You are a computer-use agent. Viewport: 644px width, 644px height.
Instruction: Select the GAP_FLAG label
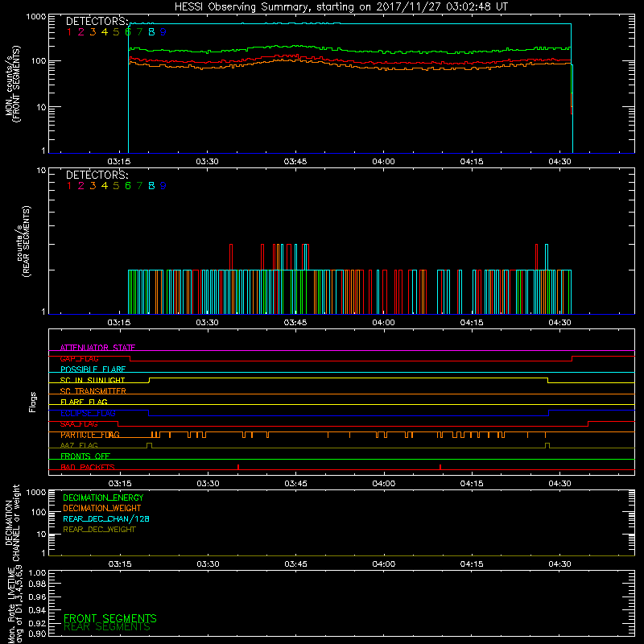click(x=79, y=358)
